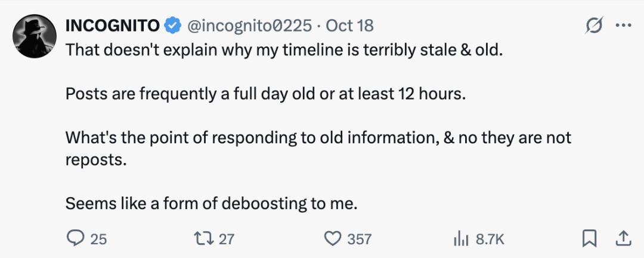Click the reply speech bubble icon

tap(76, 239)
